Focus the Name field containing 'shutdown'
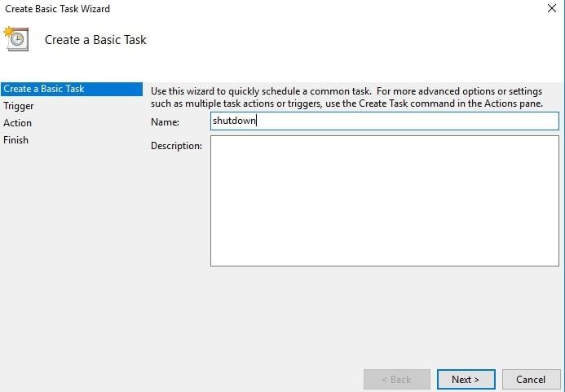The height and width of the screenshot is (392, 565). pos(384,121)
